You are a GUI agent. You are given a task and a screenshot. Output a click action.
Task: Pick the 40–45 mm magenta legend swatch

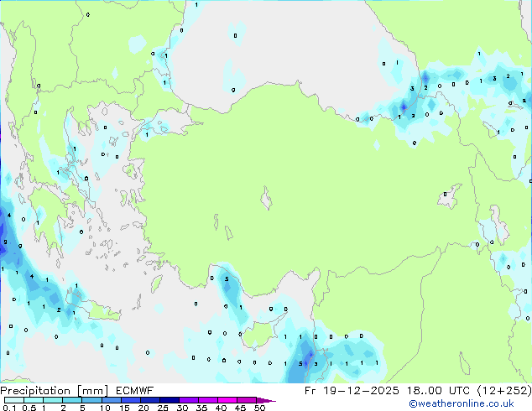pos(227,400)
